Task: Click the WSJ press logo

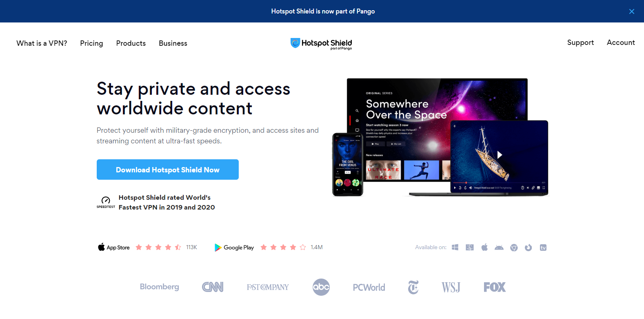Action: tap(451, 288)
